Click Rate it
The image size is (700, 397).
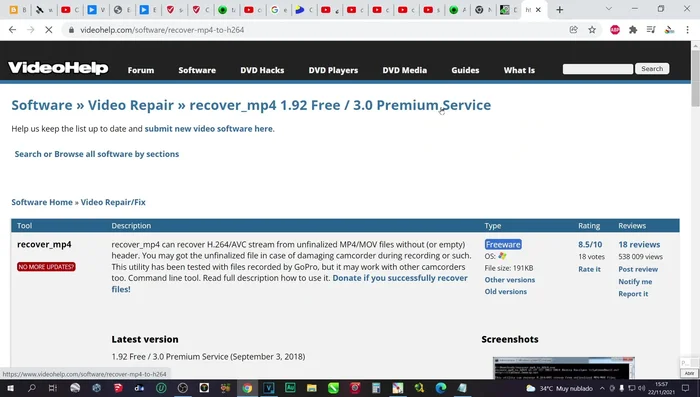[x=589, y=269]
